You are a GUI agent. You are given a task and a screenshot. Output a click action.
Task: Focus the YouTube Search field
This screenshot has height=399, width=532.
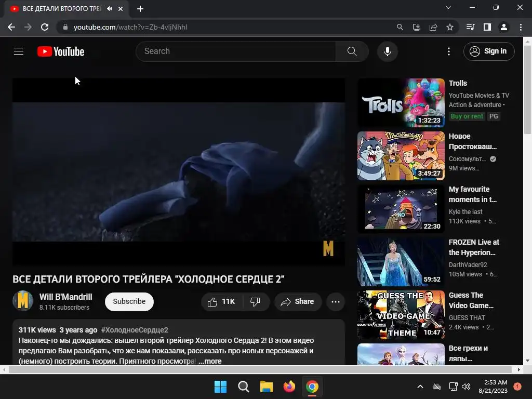[x=236, y=51]
